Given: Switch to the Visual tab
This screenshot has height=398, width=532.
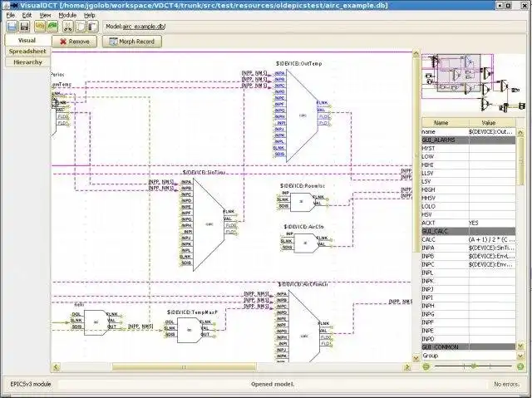Looking at the screenshot, I should pyautogui.click(x=27, y=41).
